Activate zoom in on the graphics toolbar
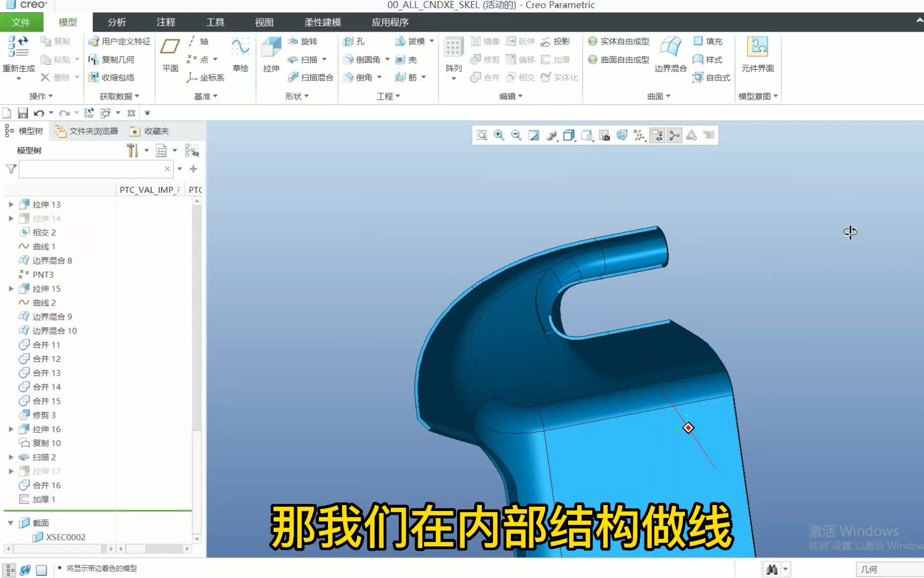Viewport: 924px width, 578px height. (x=499, y=135)
